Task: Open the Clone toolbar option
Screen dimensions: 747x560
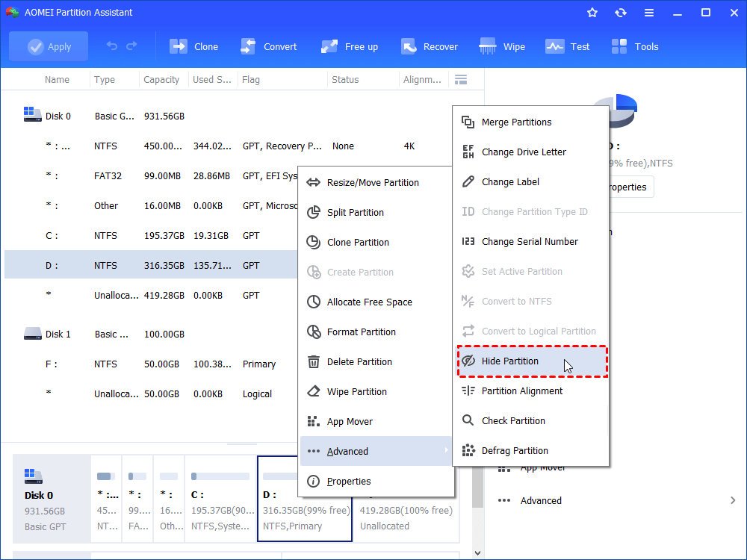Action: tap(194, 46)
